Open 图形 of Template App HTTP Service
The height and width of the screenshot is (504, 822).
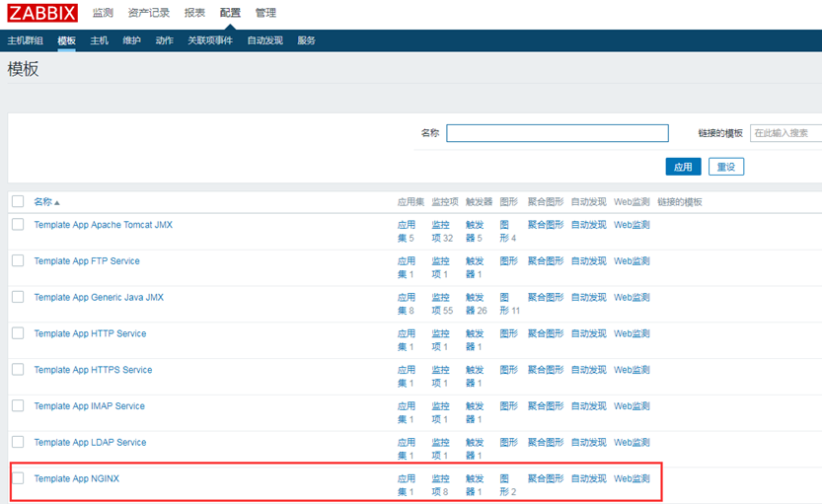point(508,333)
